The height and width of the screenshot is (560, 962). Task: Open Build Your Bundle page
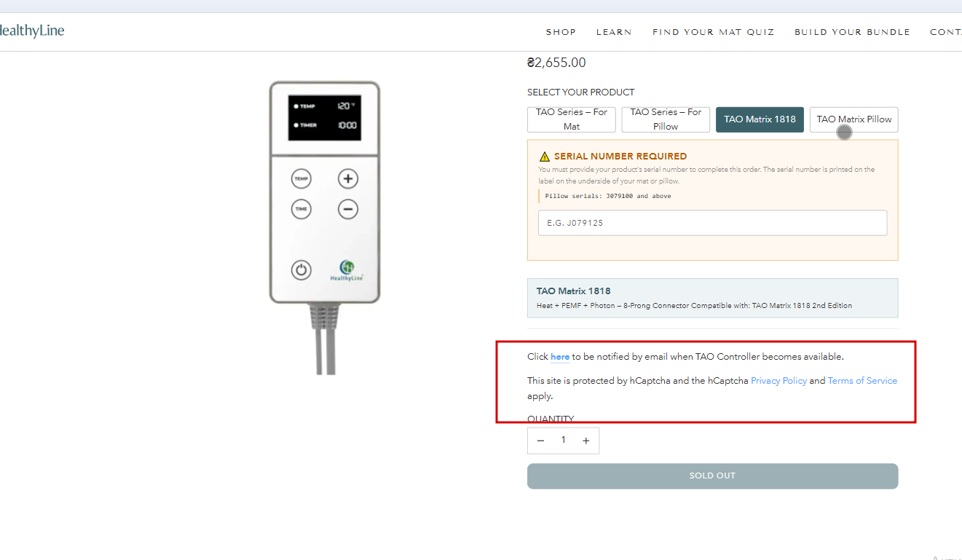click(x=852, y=32)
